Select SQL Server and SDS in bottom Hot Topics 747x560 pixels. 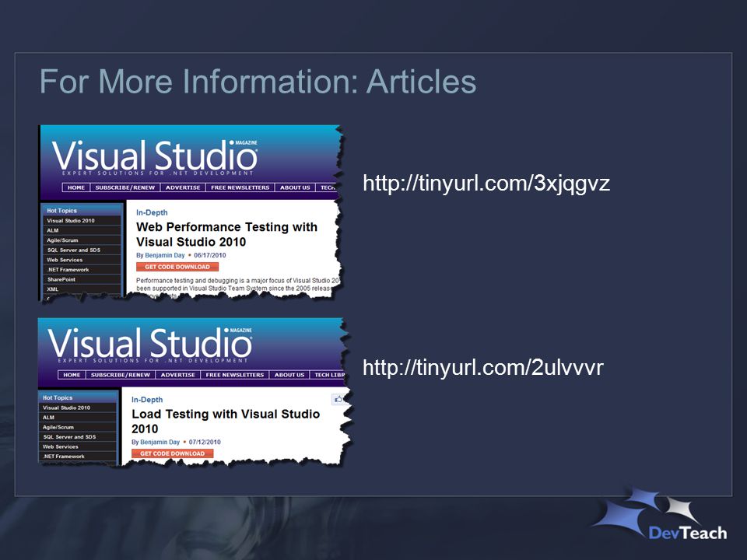pyautogui.click(x=78, y=436)
